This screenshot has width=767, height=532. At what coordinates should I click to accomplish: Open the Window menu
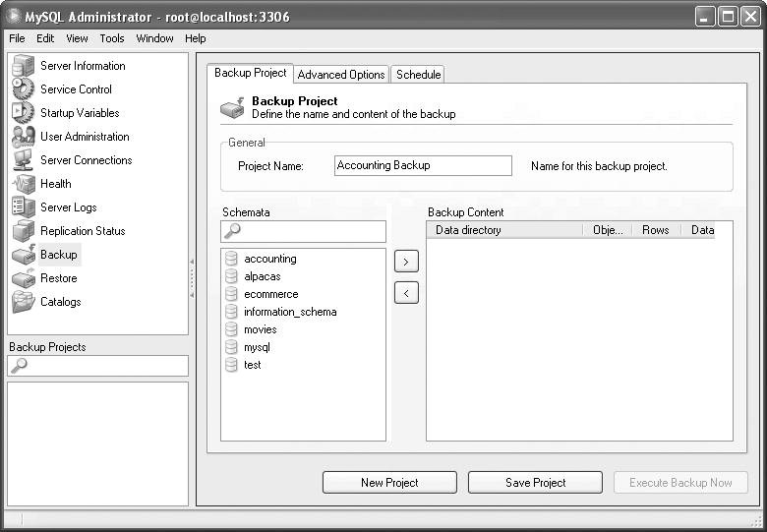tap(154, 38)
